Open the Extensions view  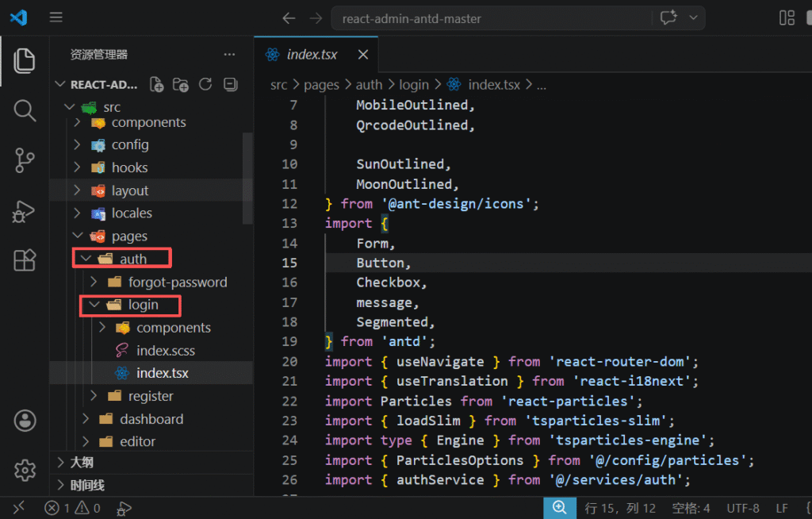click(x=25, y=260)
